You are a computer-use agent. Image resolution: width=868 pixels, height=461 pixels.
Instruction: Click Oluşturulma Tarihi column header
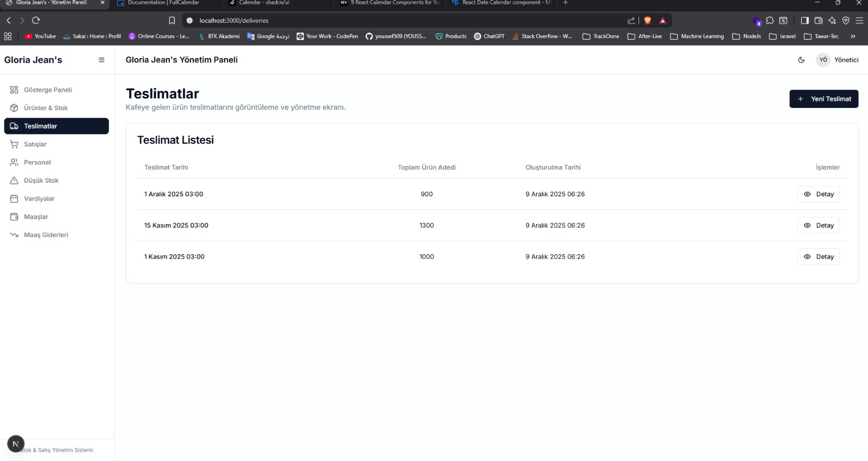click(553, 168)
